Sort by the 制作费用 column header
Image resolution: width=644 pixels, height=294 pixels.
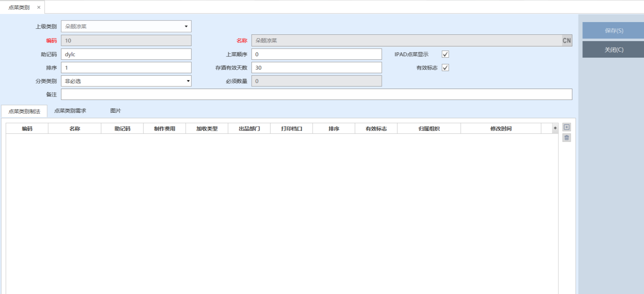tap(164, 129)
